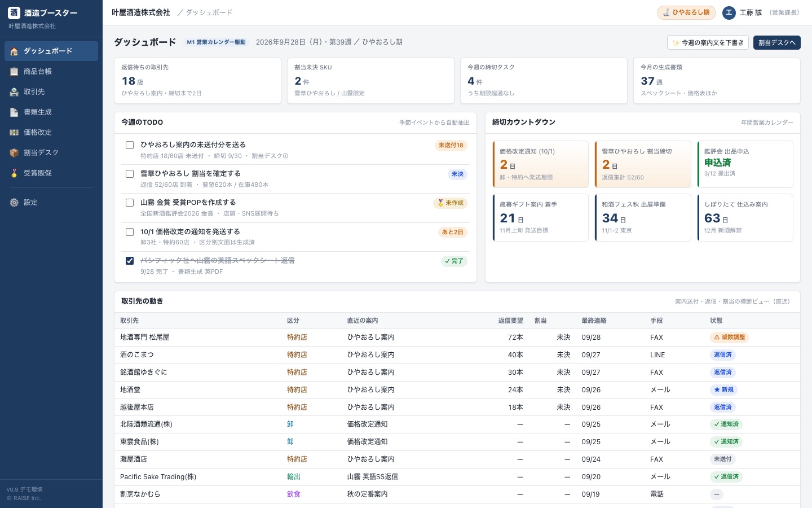
Task: Click 未送付 status badge for 灘屋酒店
Action: tap(723, 459)
